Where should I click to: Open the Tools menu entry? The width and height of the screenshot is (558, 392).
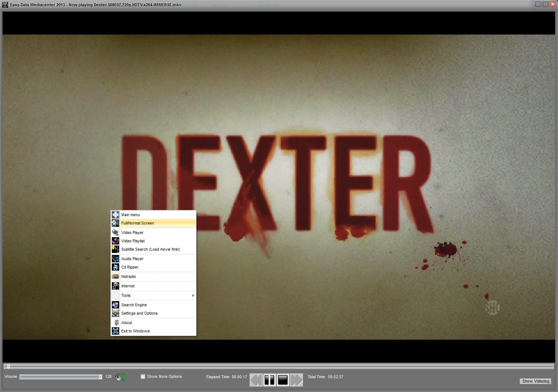[154, 295]
